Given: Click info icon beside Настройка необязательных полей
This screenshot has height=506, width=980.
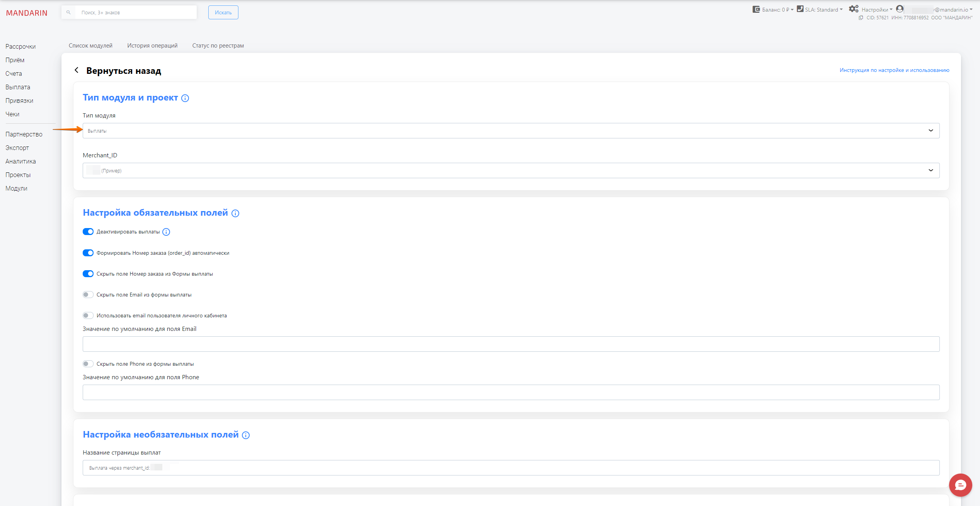Looking at the screenshot, I should click(x=246, y=435).
